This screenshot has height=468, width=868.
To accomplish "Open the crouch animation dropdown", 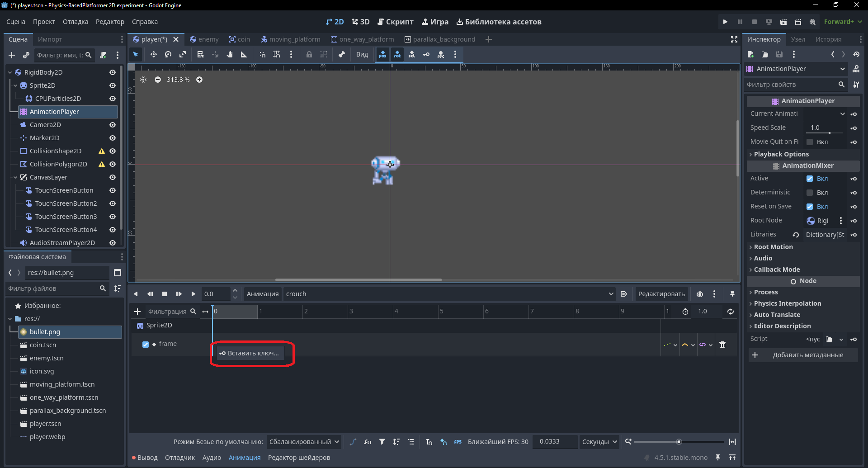I will tap(449, 294).
